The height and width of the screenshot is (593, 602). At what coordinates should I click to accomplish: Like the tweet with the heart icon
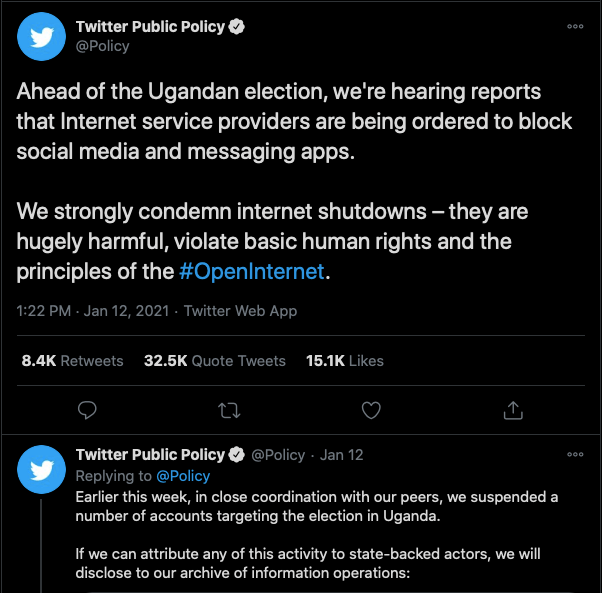[371, 410]
